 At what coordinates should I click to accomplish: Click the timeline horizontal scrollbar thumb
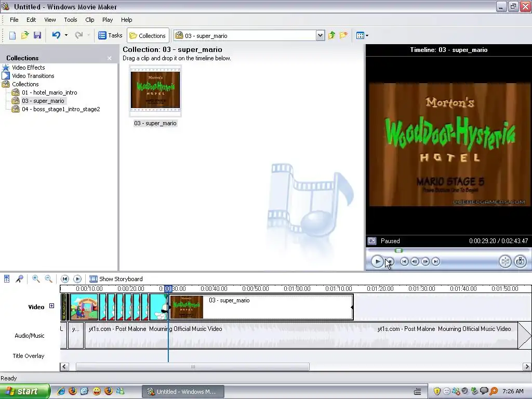coord(193,366)
